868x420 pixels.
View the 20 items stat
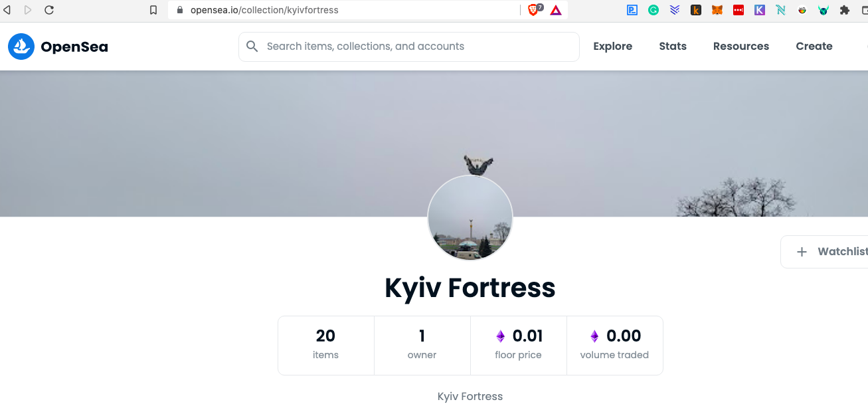[x=326, y=346]
